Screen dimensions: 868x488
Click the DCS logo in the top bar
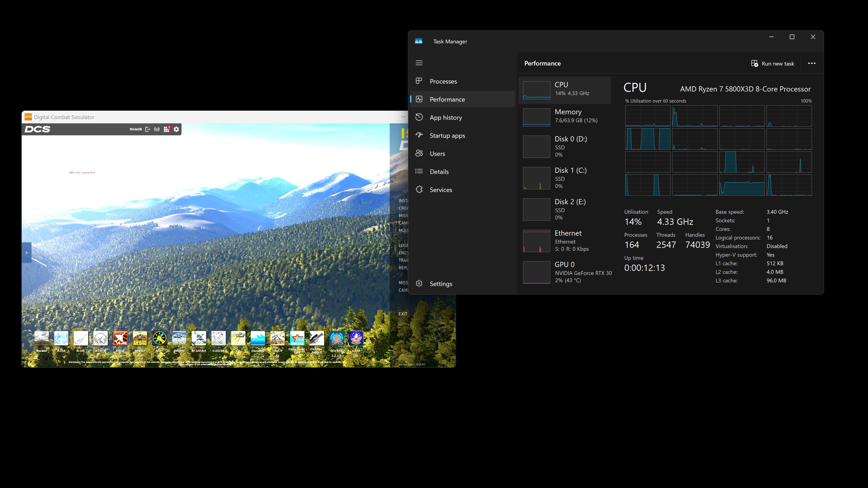(37, 129)
